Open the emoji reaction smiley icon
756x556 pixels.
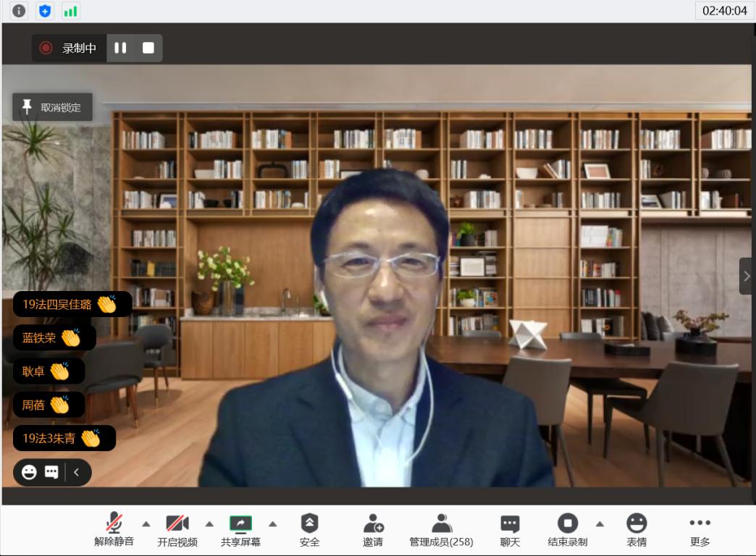coord(29,472)
